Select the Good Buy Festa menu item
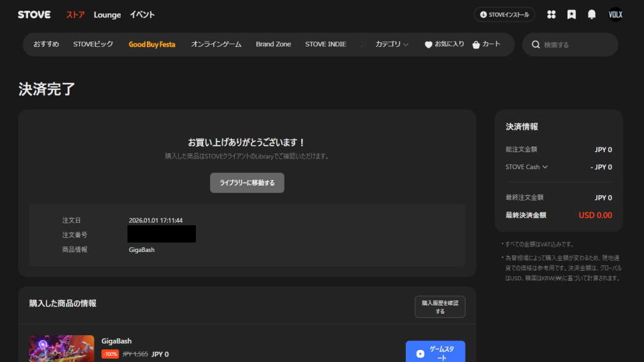 (x=152, y=44)
